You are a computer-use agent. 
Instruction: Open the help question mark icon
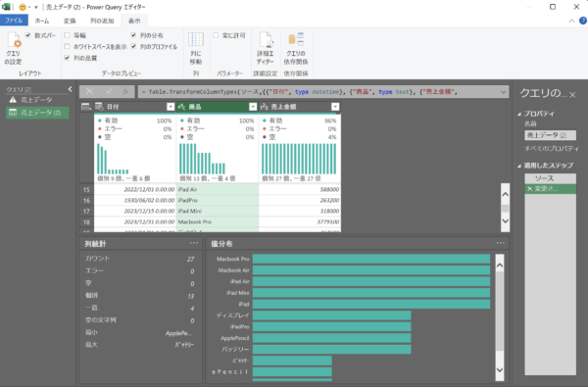[583, 21]
